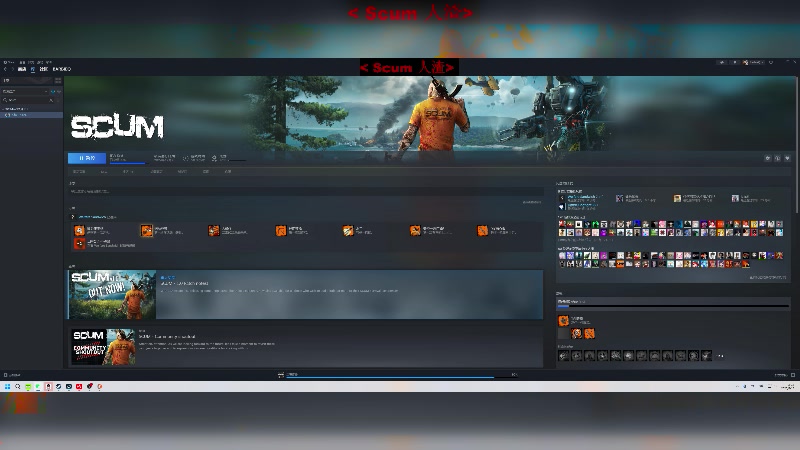Collapse the sidebar collection category header

coord(14,109)
